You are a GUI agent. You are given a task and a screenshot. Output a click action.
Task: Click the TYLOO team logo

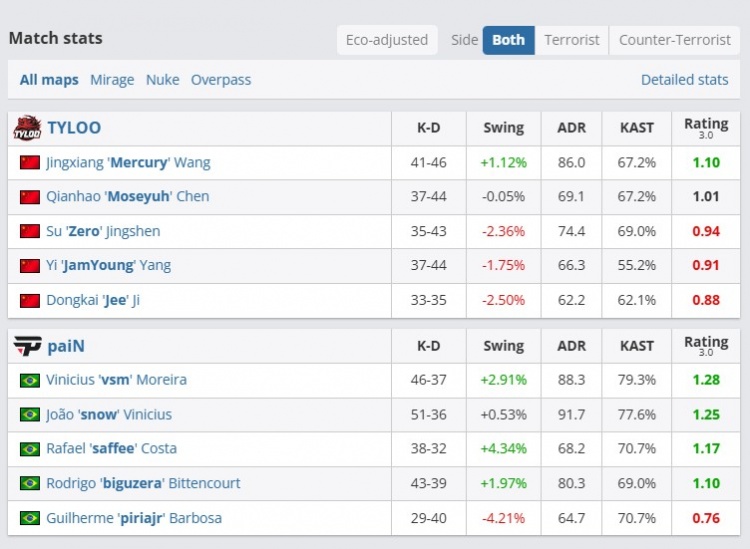tap(27, 128)
